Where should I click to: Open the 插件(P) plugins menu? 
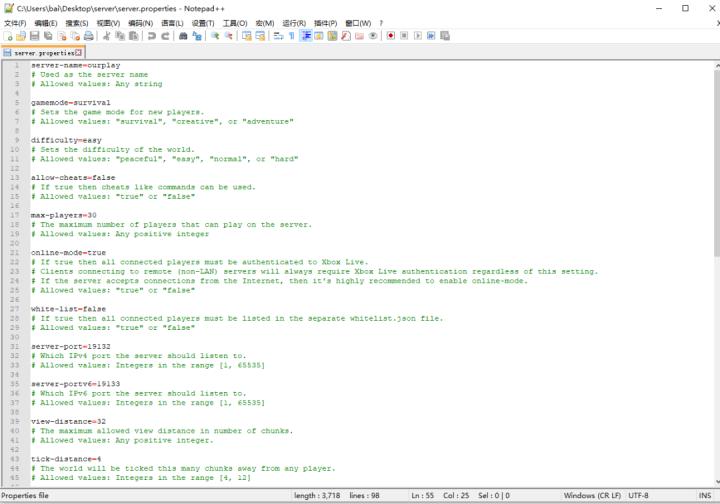click(325, 23)
